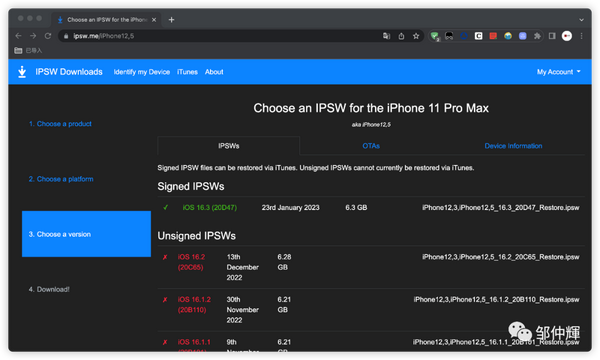
Task: Click the Signed IPSWs heading
Action: click(x=191, y=186)
